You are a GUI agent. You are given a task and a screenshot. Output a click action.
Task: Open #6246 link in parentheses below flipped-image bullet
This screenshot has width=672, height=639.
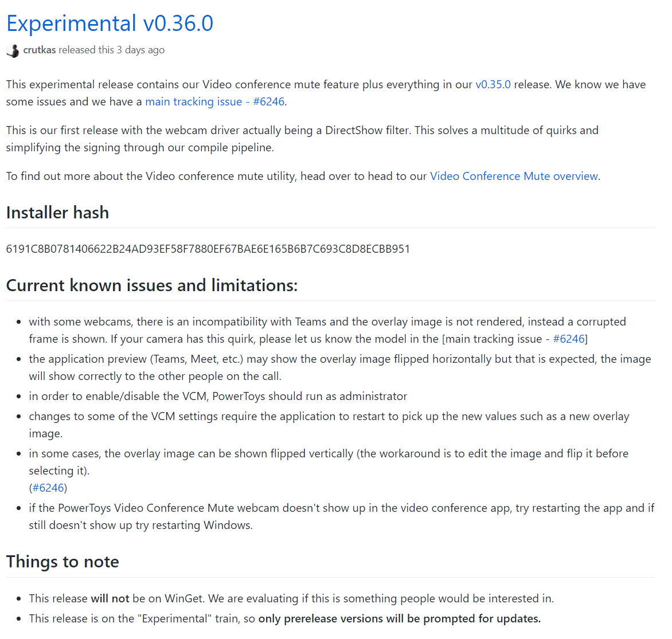click(x=48, y=488)
